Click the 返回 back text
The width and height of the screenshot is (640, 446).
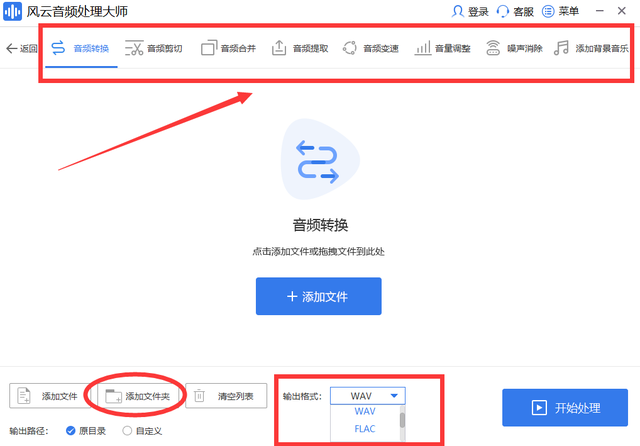tap(29, 49)
